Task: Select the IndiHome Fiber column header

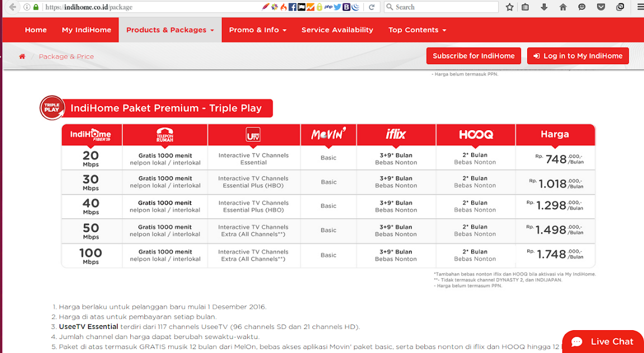Action: click(x=92, y=135)
